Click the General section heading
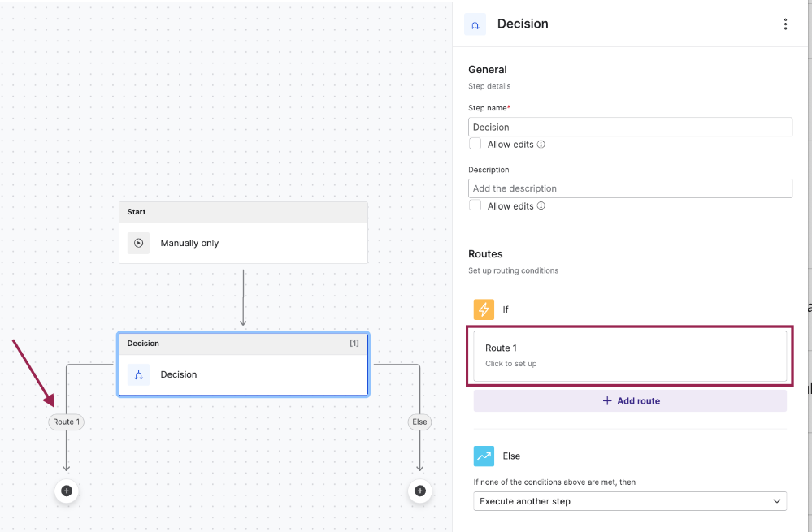 coord(488,69)
